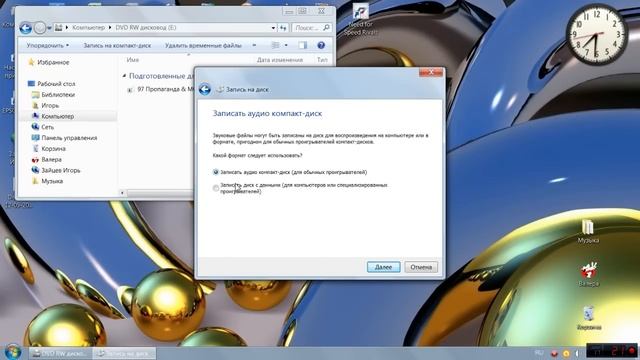
Task: Select audio CD radio option
Action: coord(216,172)
